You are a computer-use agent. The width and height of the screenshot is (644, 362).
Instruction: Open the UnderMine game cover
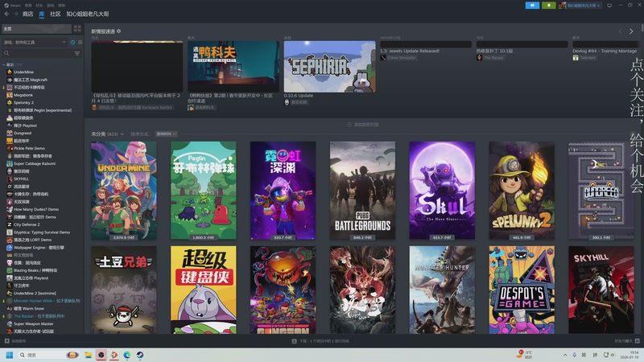pyautogui.click(x=124, y=191)
